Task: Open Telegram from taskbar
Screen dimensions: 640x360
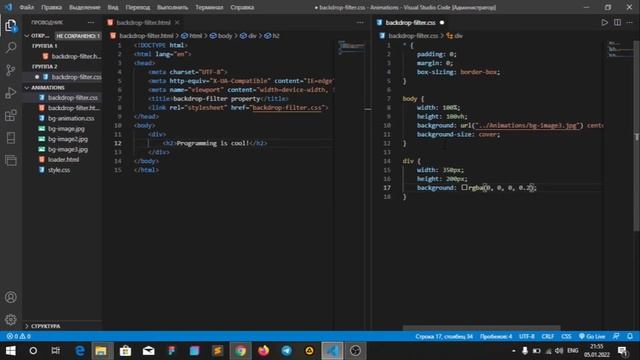Action: coord(287,351)
